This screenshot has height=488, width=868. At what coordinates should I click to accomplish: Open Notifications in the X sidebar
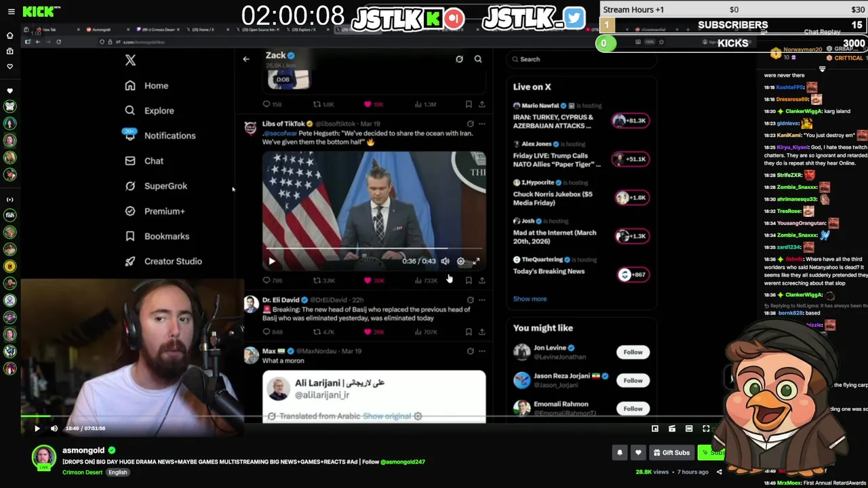[160, 136]
